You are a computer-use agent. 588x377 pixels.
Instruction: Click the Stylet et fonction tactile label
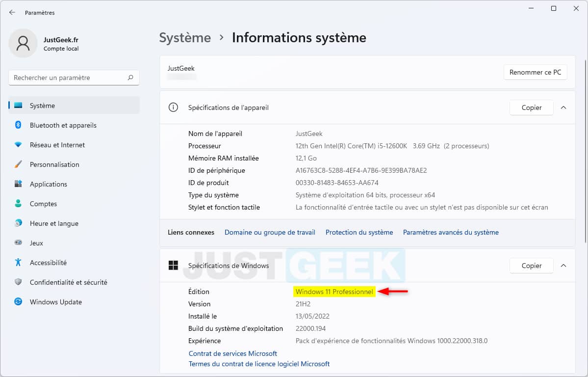click(224, 207)
